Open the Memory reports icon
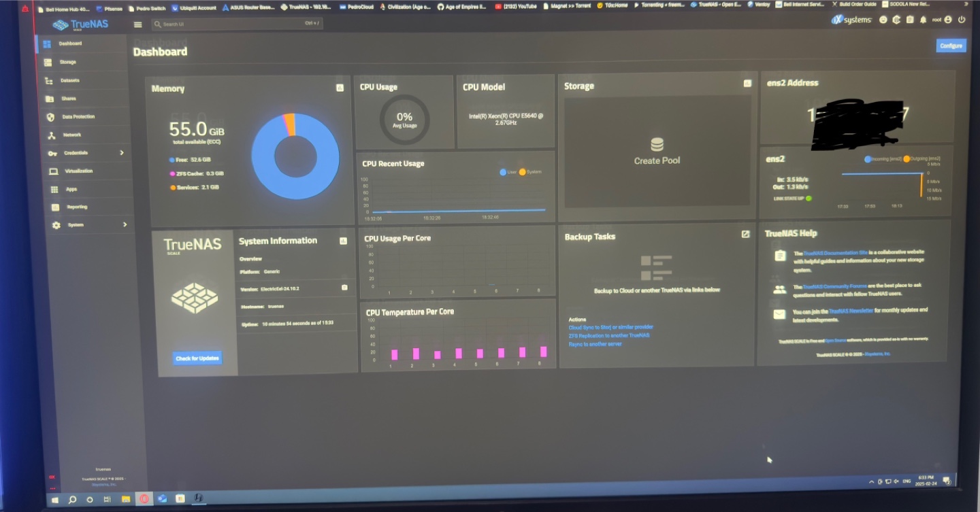 340,88
